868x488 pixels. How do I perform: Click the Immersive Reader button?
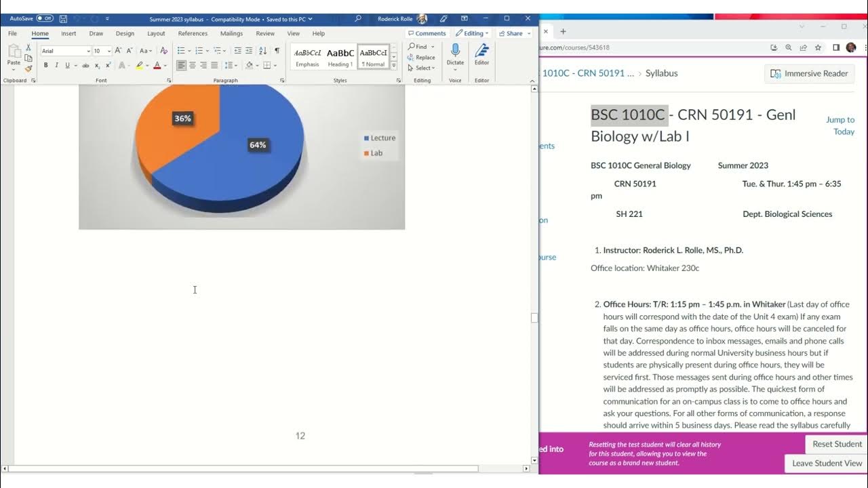point(810,73)
